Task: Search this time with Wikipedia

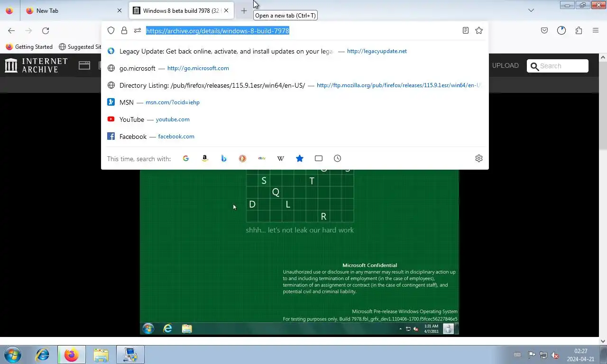Action: [x=281, y=158]
